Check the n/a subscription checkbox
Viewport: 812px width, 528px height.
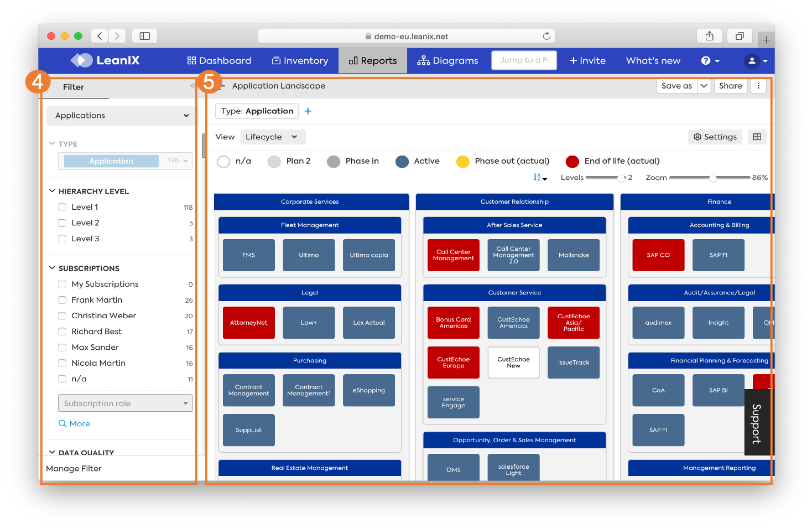[62, 379]
